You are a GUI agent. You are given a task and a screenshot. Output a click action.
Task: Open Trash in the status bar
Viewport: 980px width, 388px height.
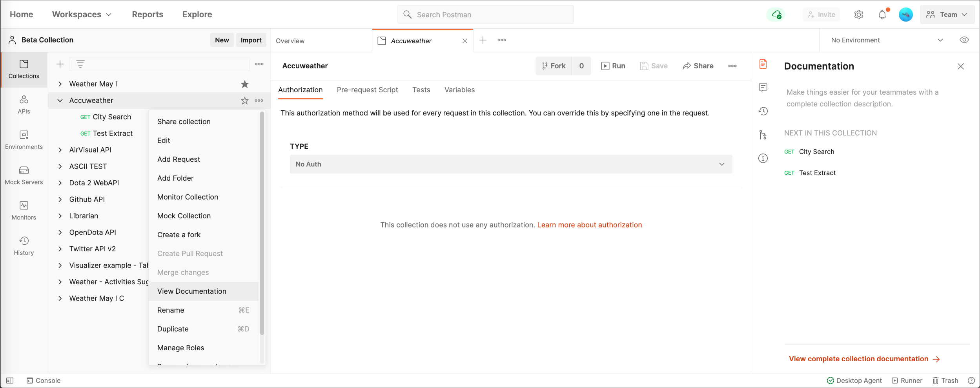tap(945, 381)
